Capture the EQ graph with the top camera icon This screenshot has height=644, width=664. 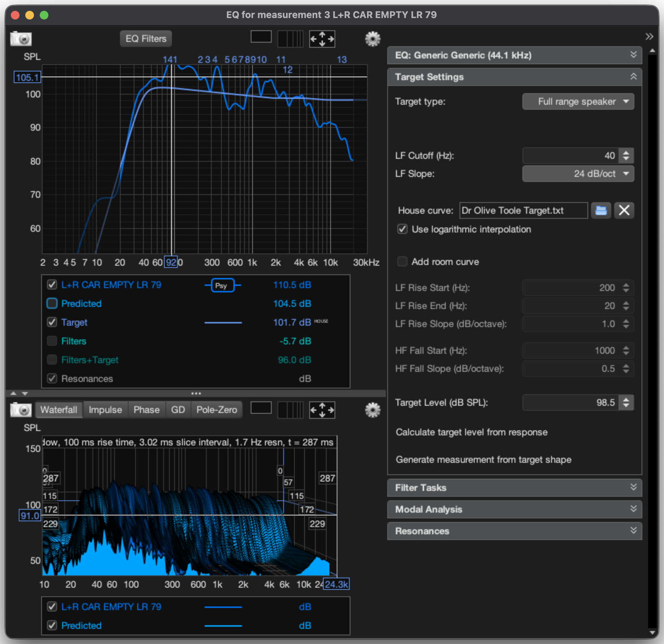[21, 39]
